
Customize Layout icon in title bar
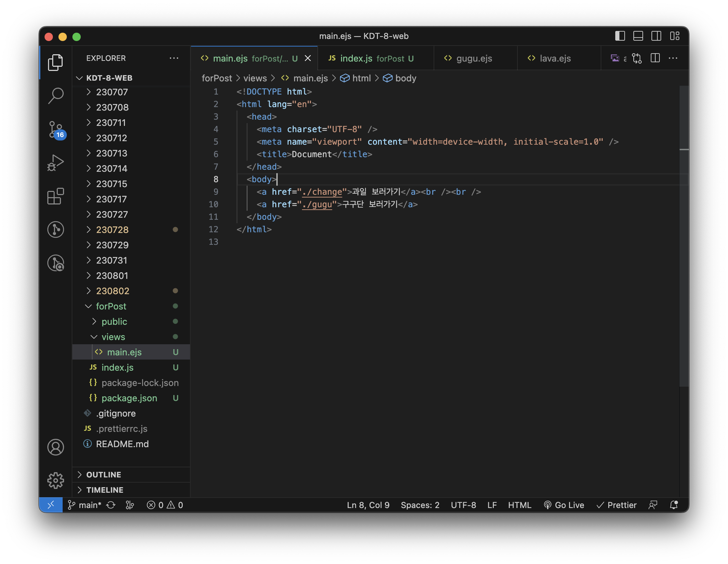[675, 36]
